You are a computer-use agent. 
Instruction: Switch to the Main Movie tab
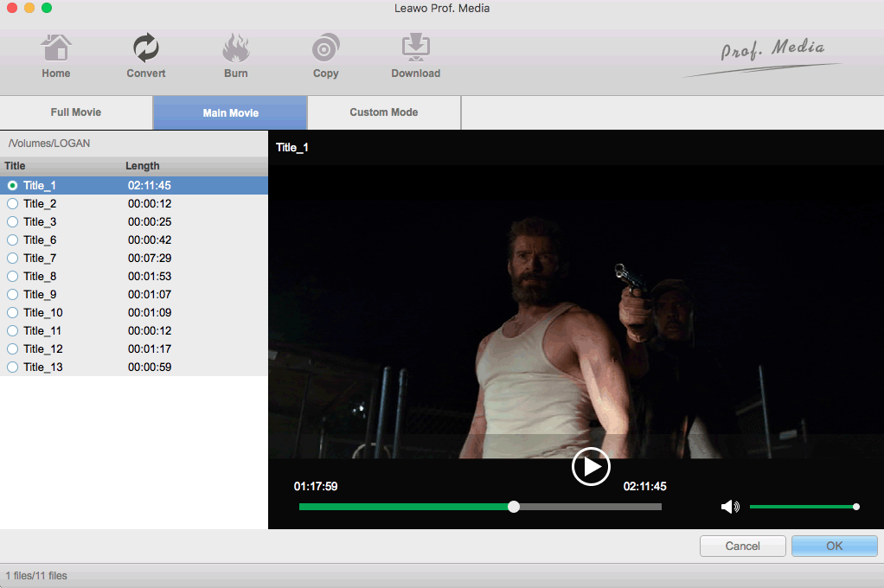pos(231,112)
